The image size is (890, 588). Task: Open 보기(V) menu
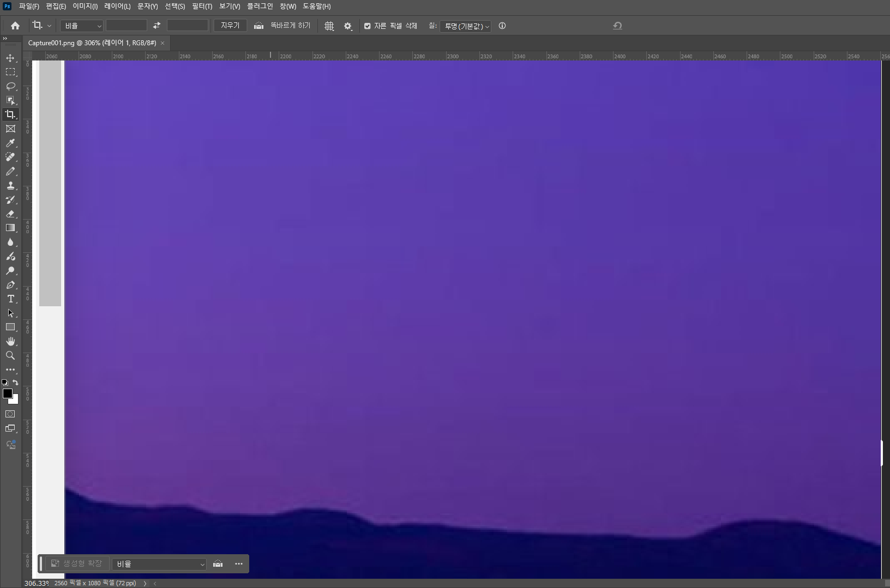[x=230, y=7]
